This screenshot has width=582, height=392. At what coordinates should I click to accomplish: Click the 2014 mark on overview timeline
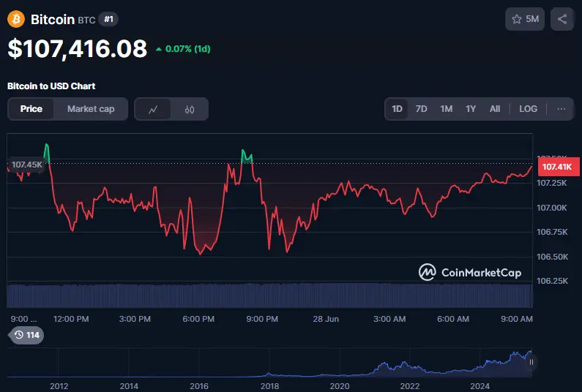pos(129,386)
